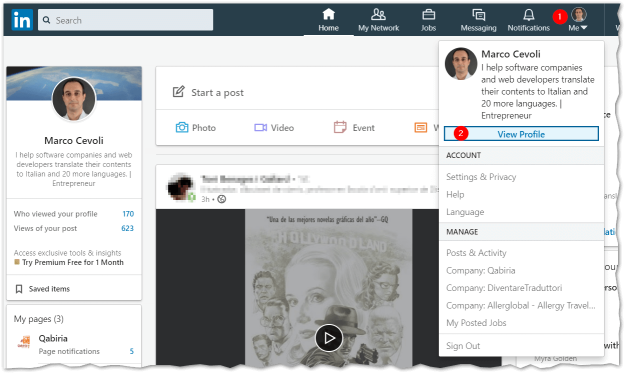Image resolution: width=626 pixels, height=374 pixels.
Task: Open Language menu entry
Action: pos(465,212)
